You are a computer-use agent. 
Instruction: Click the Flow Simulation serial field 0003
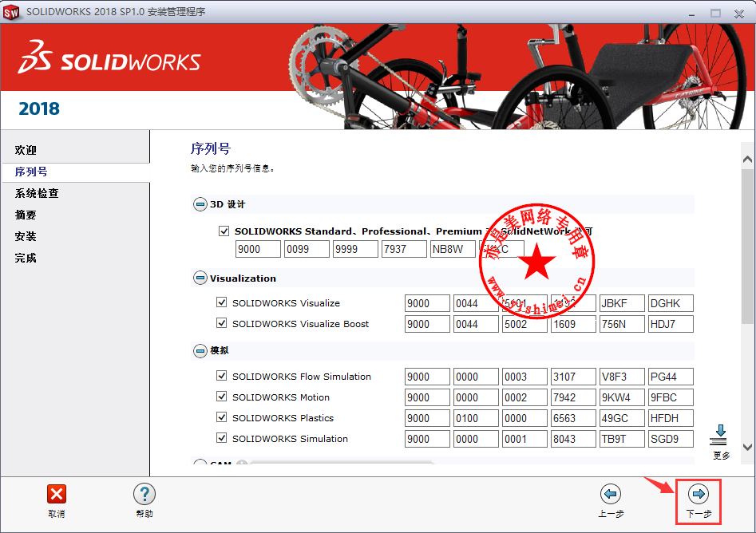(524, 377)
